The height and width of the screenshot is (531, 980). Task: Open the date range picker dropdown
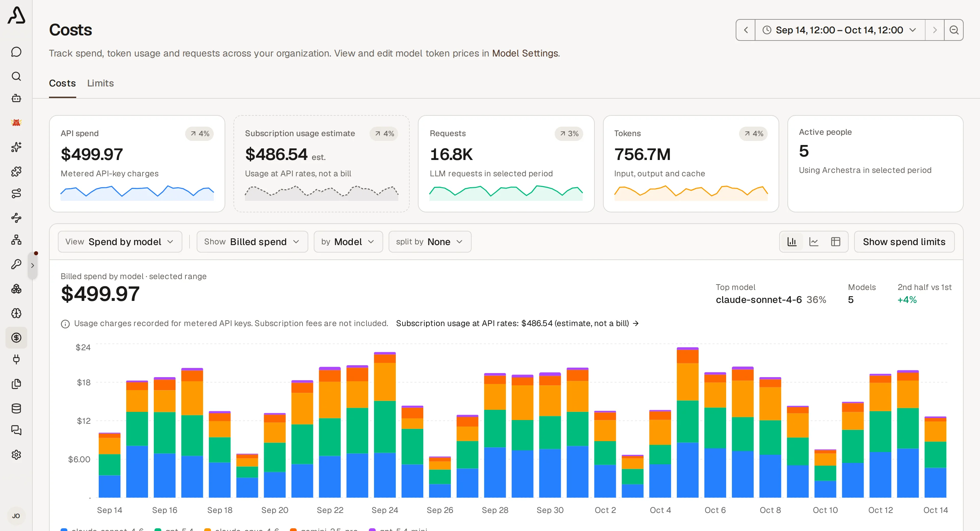pyautogui.click(x=840, y=30)
